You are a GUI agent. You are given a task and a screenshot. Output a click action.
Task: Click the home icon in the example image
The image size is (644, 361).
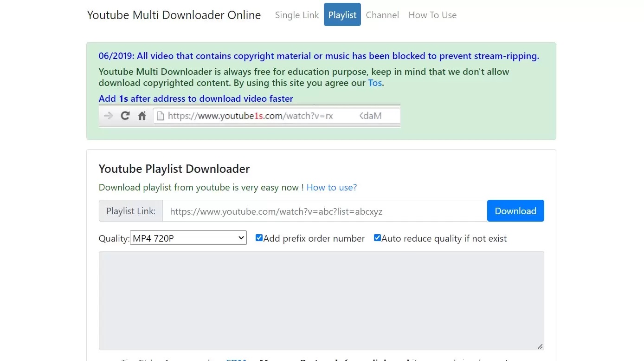click(142, 116)
